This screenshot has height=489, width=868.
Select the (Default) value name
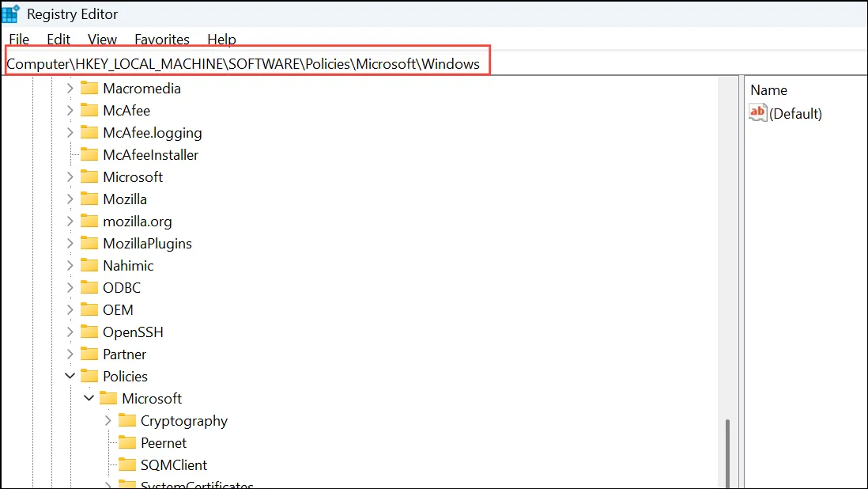tap(795, 113)
